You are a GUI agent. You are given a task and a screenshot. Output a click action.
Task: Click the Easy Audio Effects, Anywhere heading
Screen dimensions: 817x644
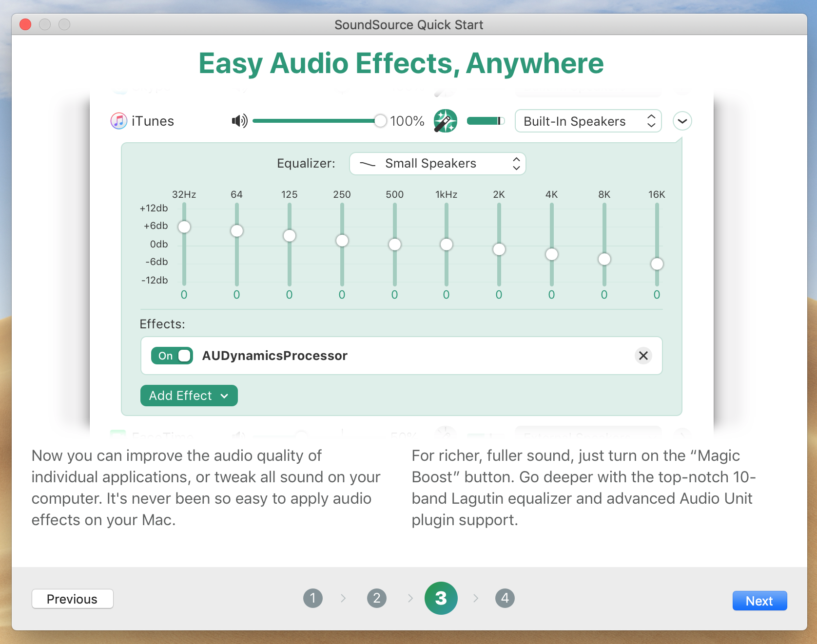point(401,63)
